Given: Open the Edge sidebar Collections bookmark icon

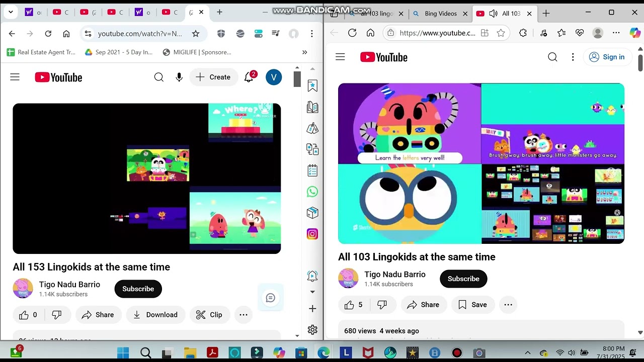Looking at the screenshot, I should point(312,86).
